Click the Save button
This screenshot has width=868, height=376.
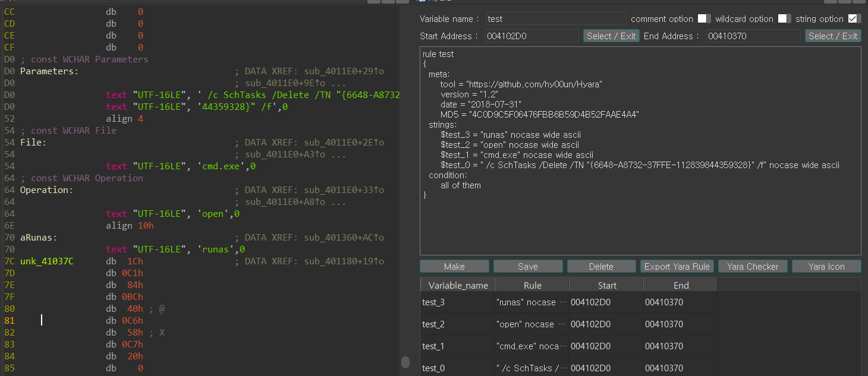tap(528, 266)
